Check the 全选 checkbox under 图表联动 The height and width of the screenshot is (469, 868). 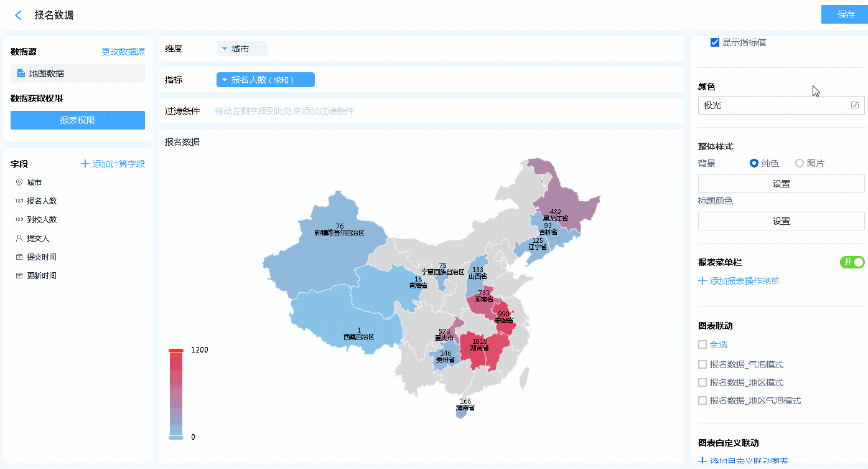702,344
